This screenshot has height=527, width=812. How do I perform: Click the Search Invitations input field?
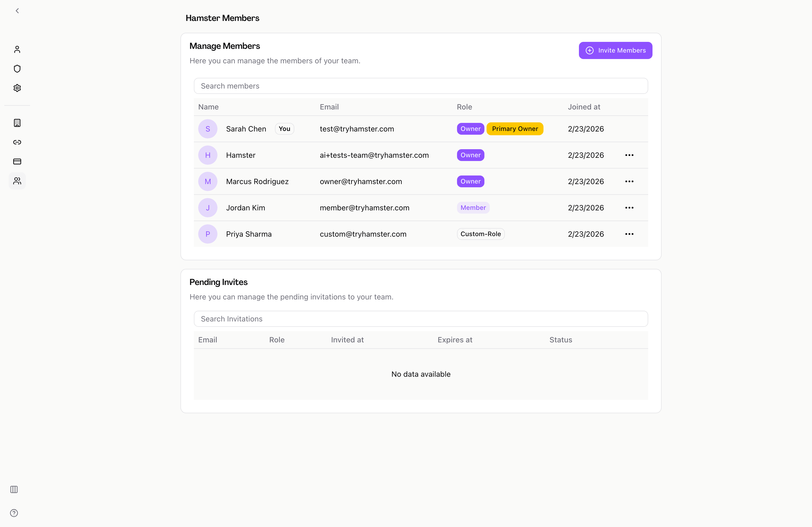[421, 319]
